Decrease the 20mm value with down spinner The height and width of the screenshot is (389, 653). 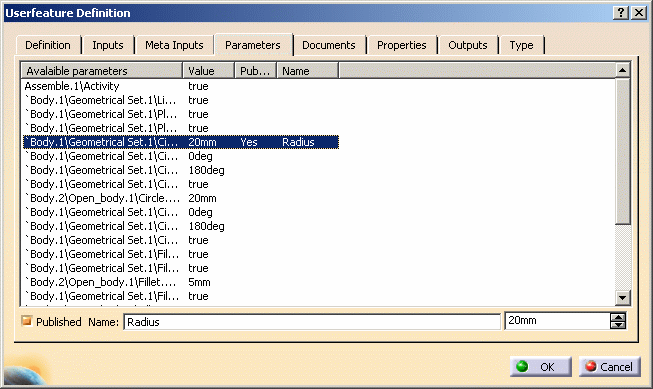[618, 324]
